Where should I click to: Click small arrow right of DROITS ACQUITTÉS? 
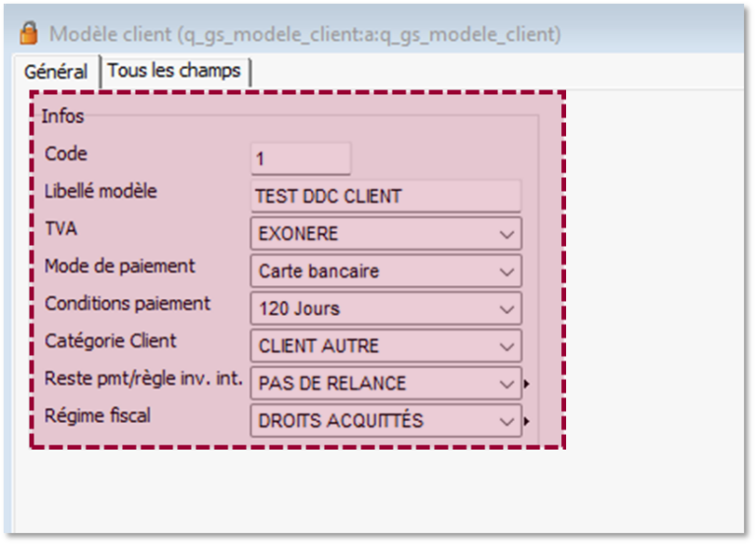tap(528, 422)
